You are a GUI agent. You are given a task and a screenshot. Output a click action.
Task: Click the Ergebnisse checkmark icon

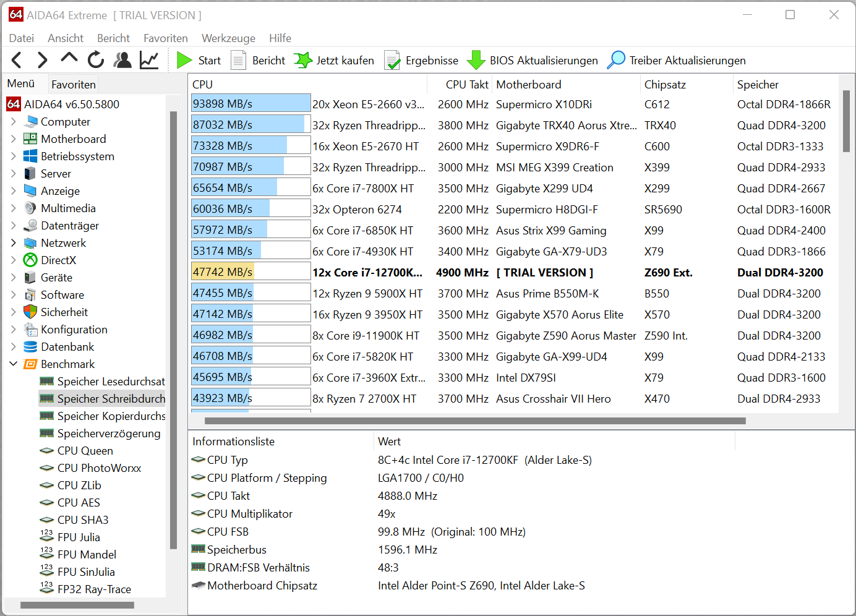pyautogui.click(x=392, y=60)
